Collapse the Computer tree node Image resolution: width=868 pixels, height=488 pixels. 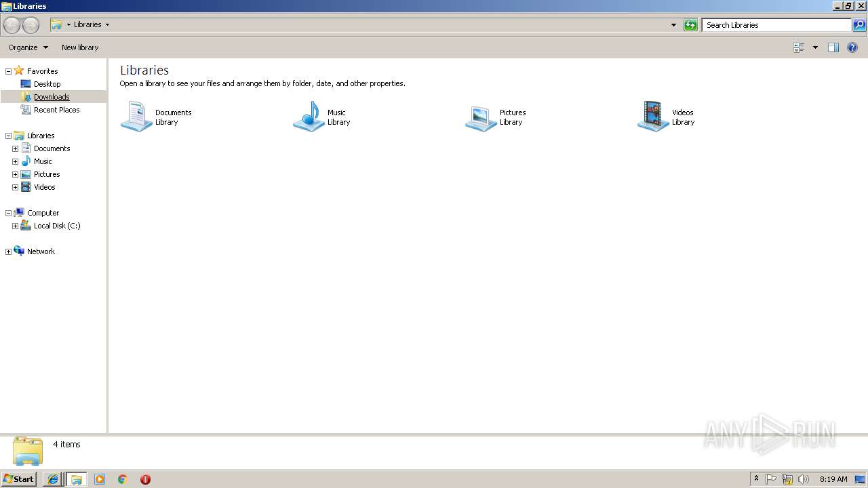(x=8, y=213)
